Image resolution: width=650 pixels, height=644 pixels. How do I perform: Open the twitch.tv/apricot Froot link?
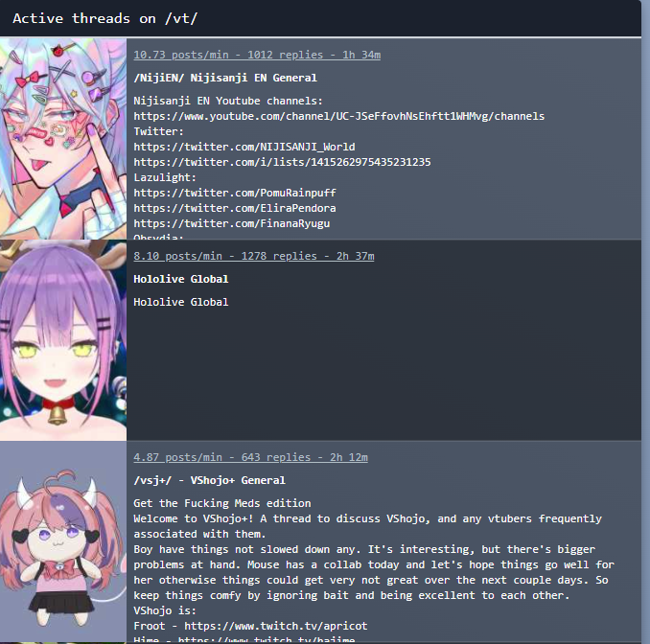pyautogui.click(x=276, y=626)
